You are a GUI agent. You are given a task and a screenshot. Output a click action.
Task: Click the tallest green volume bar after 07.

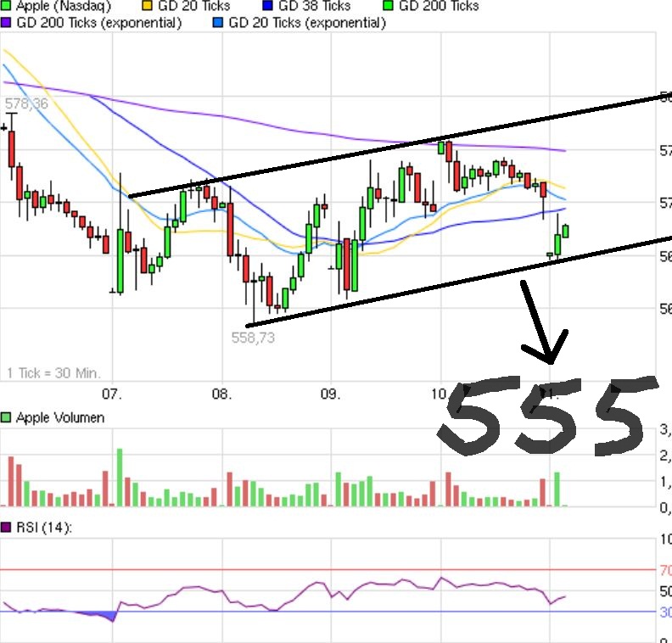point(120,478)
